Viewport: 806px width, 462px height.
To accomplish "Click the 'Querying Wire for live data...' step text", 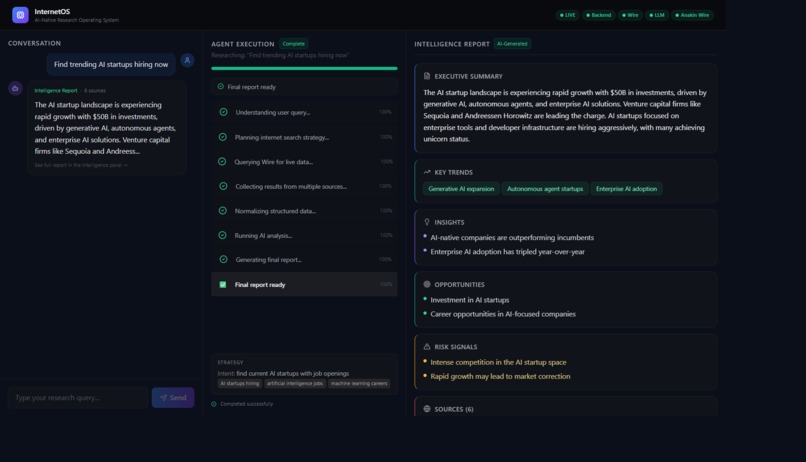I will click(x=273, y=162).
